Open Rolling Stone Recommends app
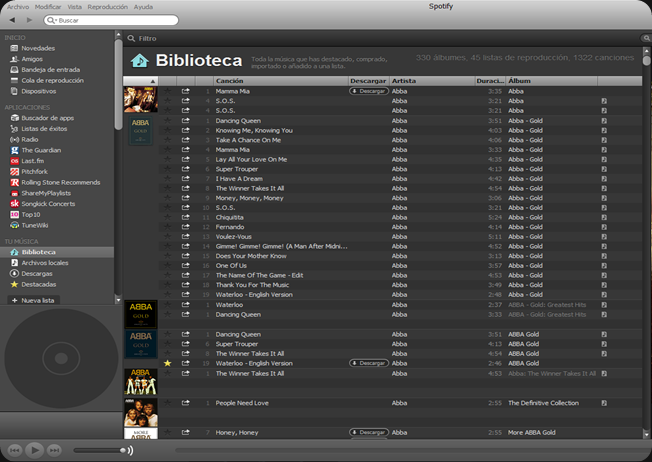This screenshot has width=652, height=462. click(61, 183)
